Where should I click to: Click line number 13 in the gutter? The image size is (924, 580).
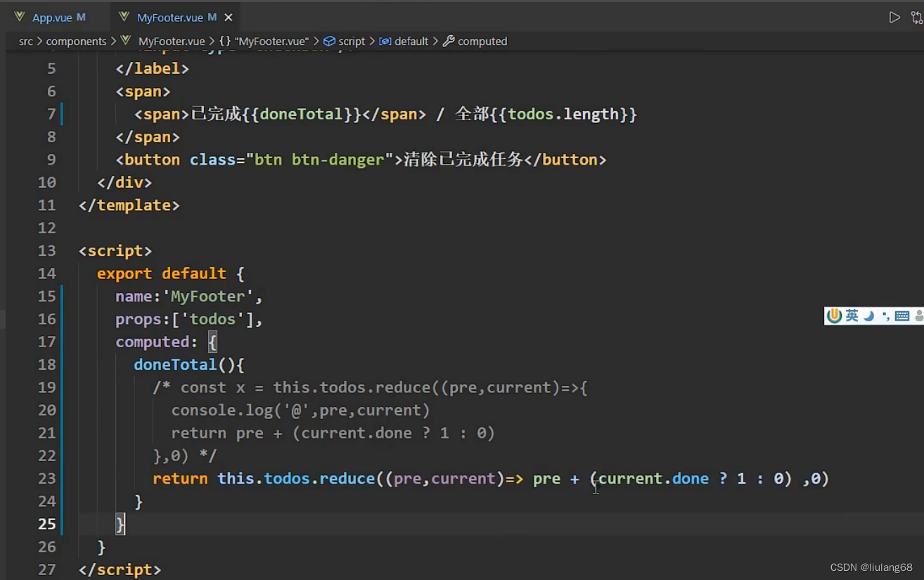46,251
